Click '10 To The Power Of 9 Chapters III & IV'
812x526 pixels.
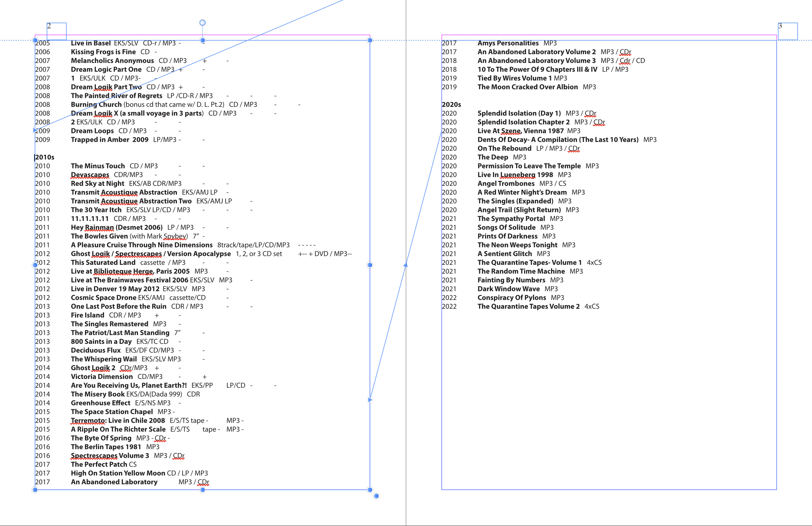(x=537, y=69)
